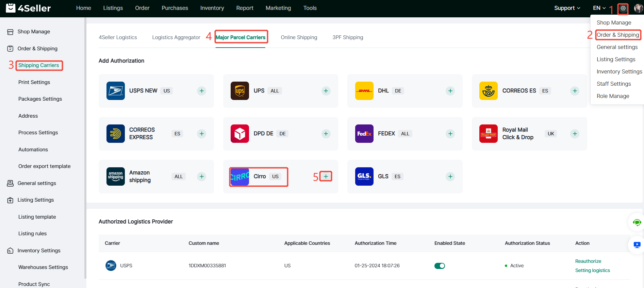Add CORREOS ES authorization plus icon
The height and width of the screenshot is (288, 644).
point(575,91)
